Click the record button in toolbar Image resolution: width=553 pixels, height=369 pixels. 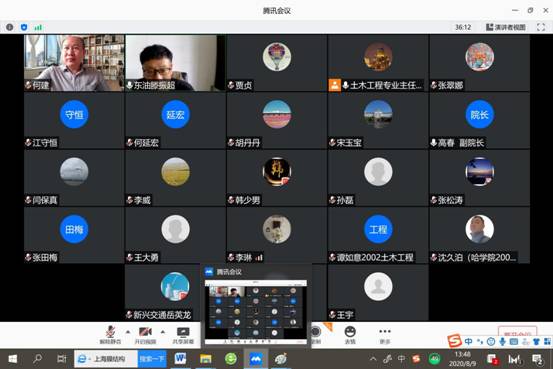click(x=316, y=334)
